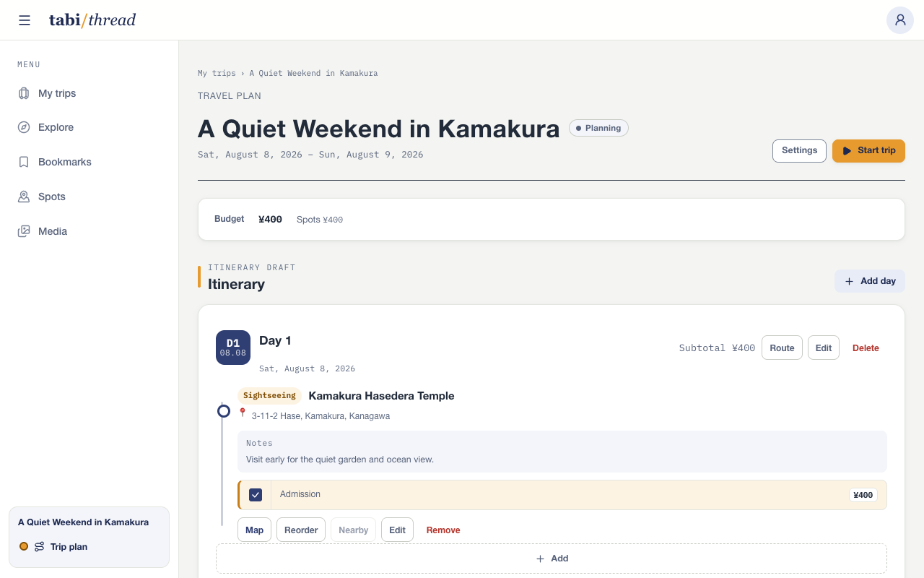
Task: Click the play icon on Start trip
Action: click(x=847, y=151)
